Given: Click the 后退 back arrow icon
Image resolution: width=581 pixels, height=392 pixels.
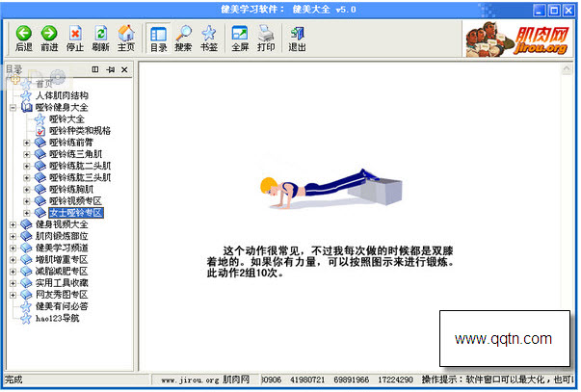Looking at the screenshot, I should point(24,34).
